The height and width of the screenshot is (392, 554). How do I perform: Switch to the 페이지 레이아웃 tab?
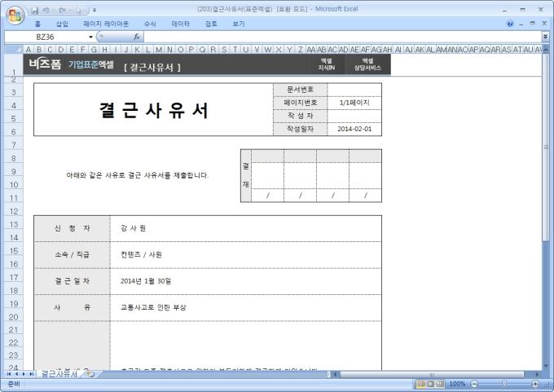click(x=106, y=24)
